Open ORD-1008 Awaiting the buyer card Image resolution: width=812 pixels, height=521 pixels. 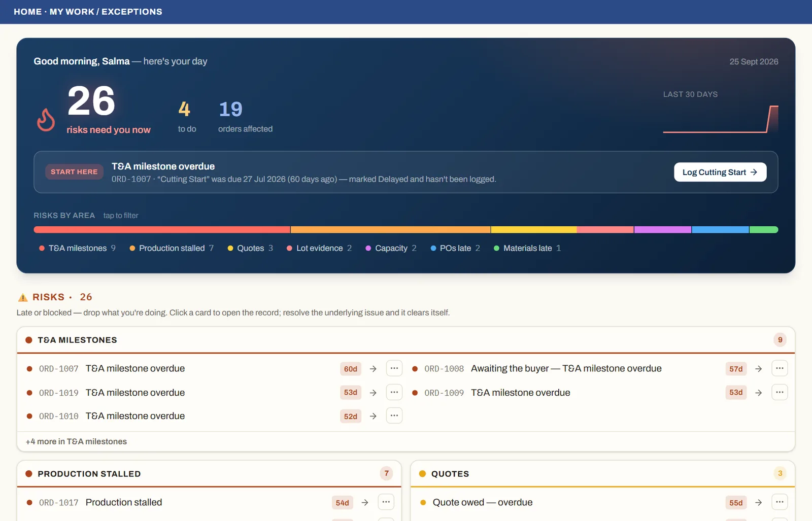click(x=599, y=368)
